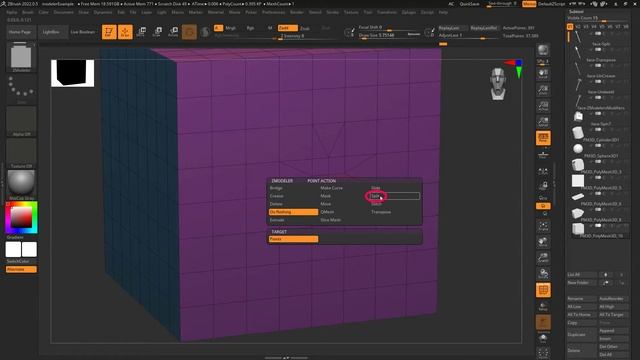Toggle the Rgb mode button

(x=250, y=28)
